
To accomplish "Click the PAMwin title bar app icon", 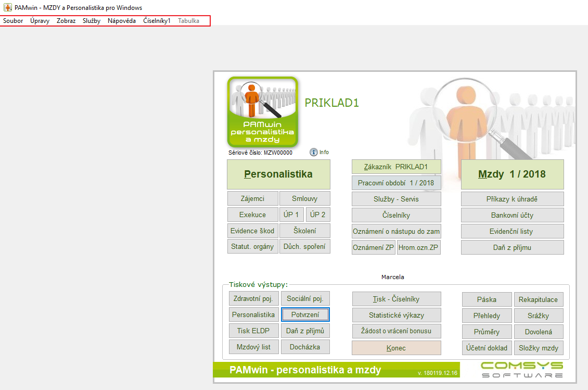I will pos(7,7).
